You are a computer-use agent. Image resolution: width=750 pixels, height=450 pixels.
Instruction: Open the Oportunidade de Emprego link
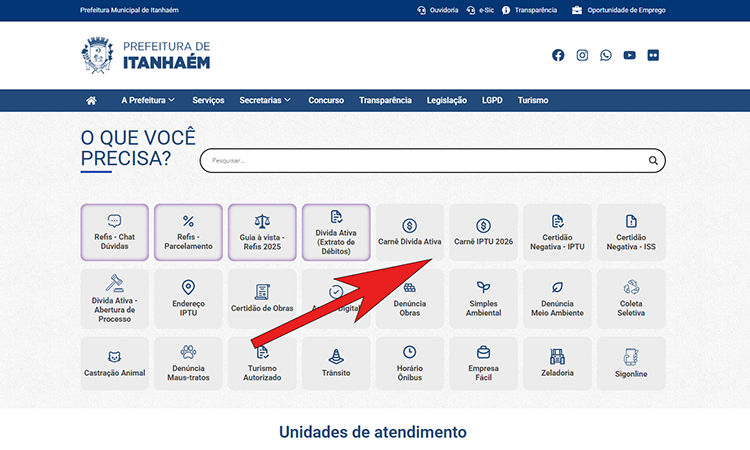tap(618, 10)
